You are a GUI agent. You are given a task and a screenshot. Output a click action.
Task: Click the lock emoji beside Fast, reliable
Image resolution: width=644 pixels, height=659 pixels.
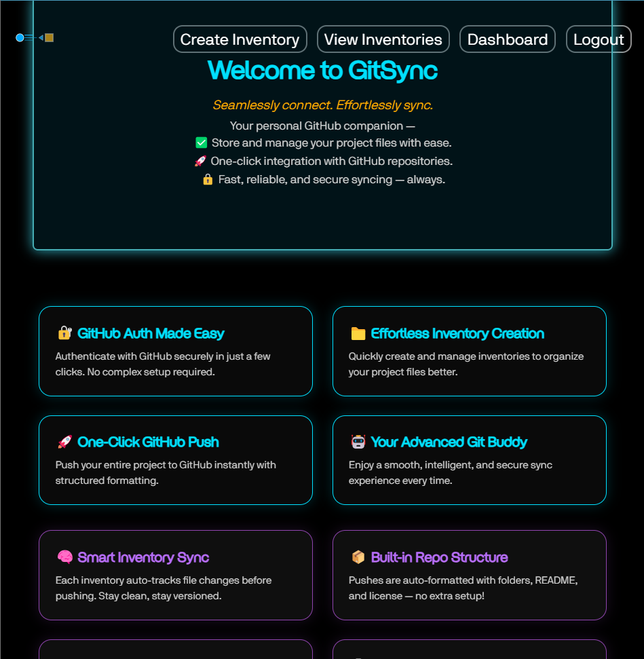pos(208,180)
